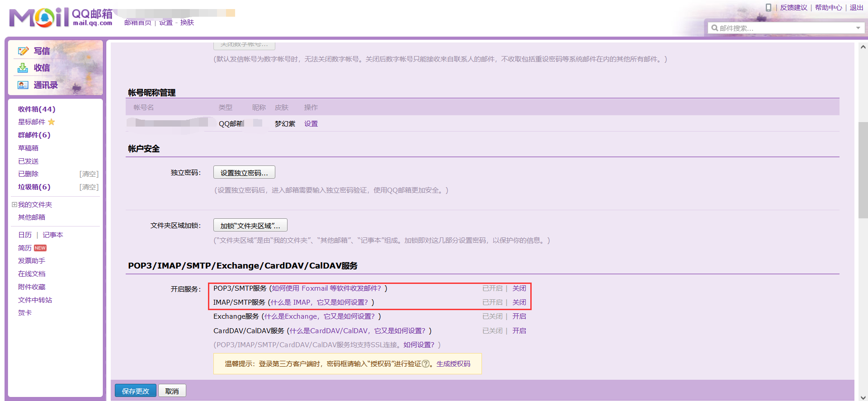Viewport: 868px width, 401px height.
Task: Open 其他邮箱
Action: (32, 217)
